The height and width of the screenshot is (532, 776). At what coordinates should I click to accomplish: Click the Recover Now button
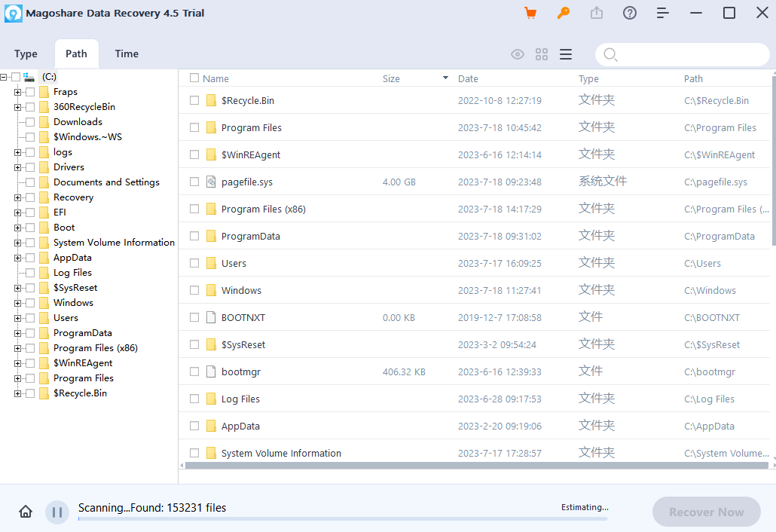[x=706, y=512]
